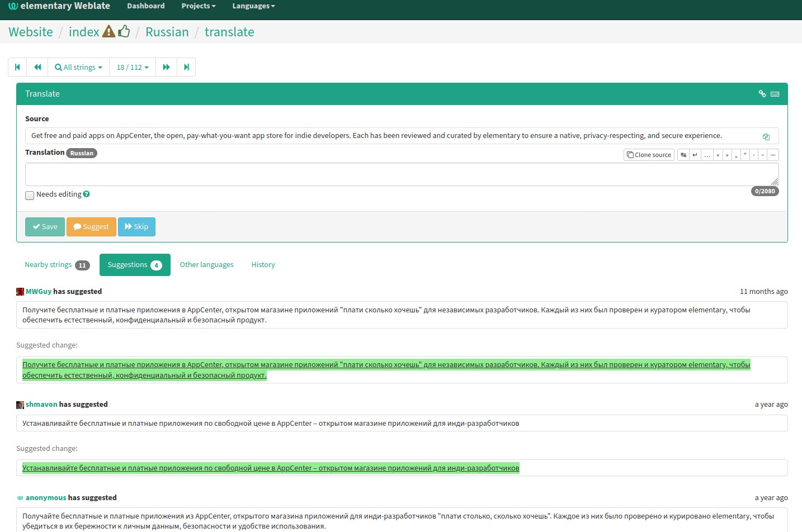802x532 pixels.
Task: Click the source string text box
Action: pos(402,136)
